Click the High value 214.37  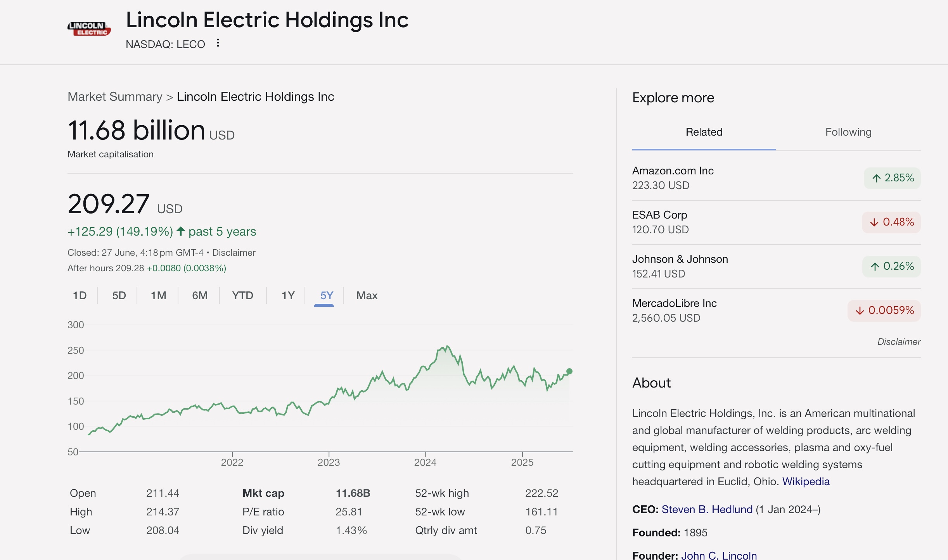pyautogui.click(x=163, y=512)
